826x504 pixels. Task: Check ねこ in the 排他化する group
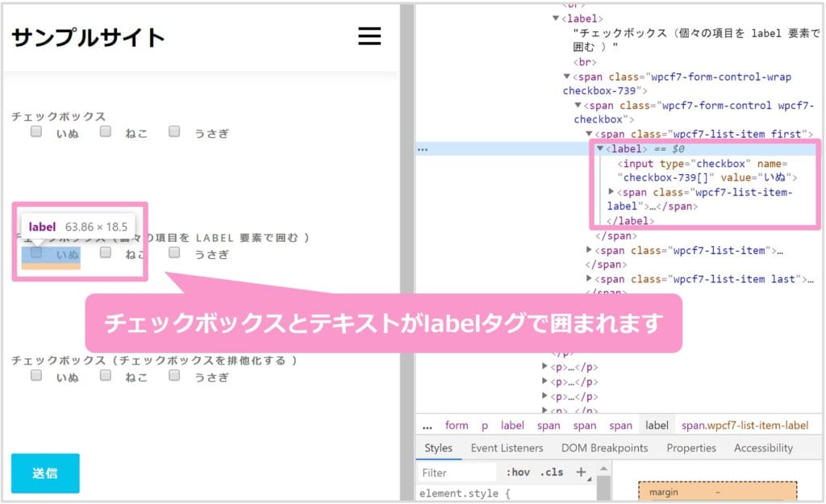coord(106,375)
